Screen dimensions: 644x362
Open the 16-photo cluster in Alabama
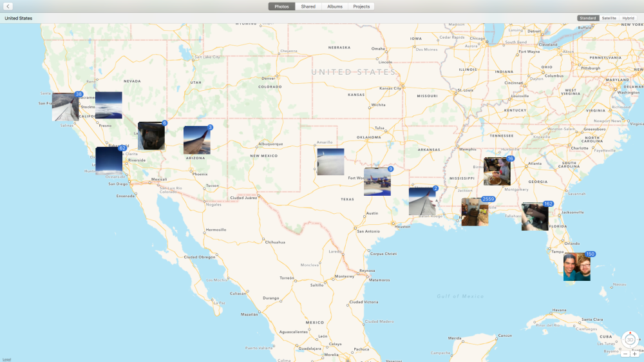(497, 171)
